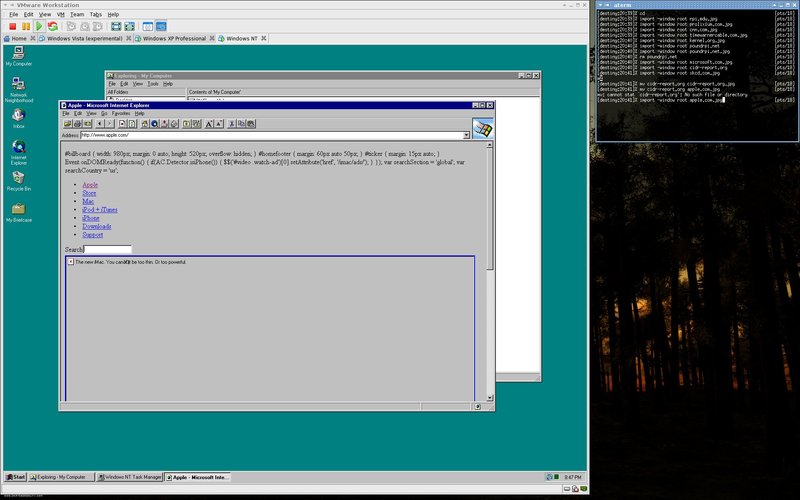Viewport: 800px width, 500px height.
Task: Follow the iPhone link
Action: [91, 218]
